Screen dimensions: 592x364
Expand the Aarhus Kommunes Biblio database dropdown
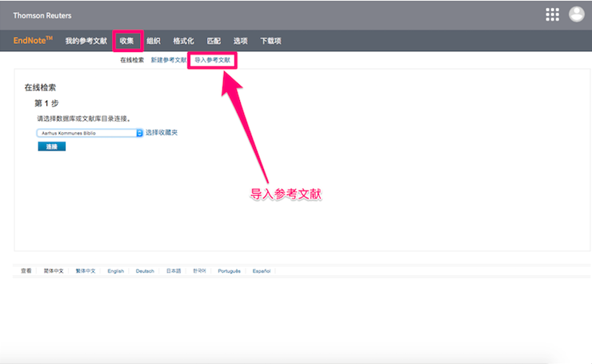pos(90,133)
